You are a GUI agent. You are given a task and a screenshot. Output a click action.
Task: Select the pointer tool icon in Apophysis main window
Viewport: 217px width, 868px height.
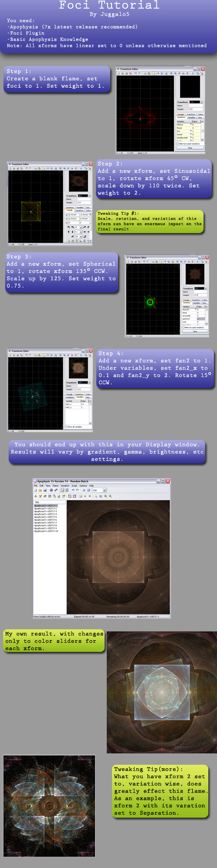tap(96, 496)
